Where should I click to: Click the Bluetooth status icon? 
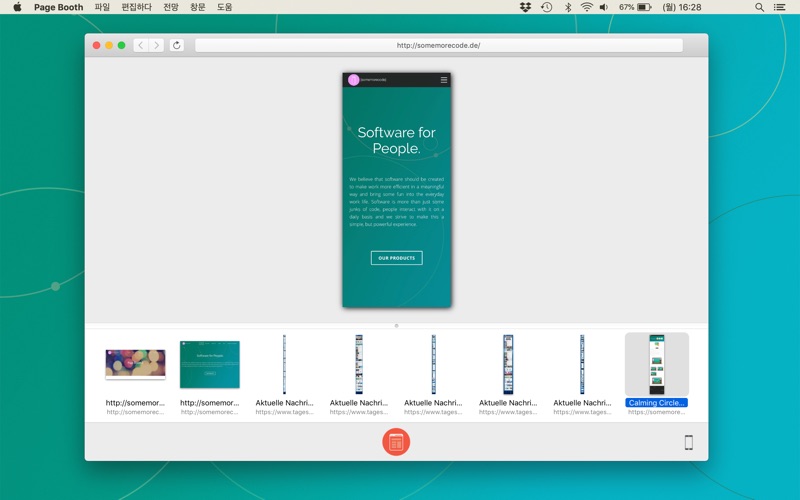click(568, 7)
